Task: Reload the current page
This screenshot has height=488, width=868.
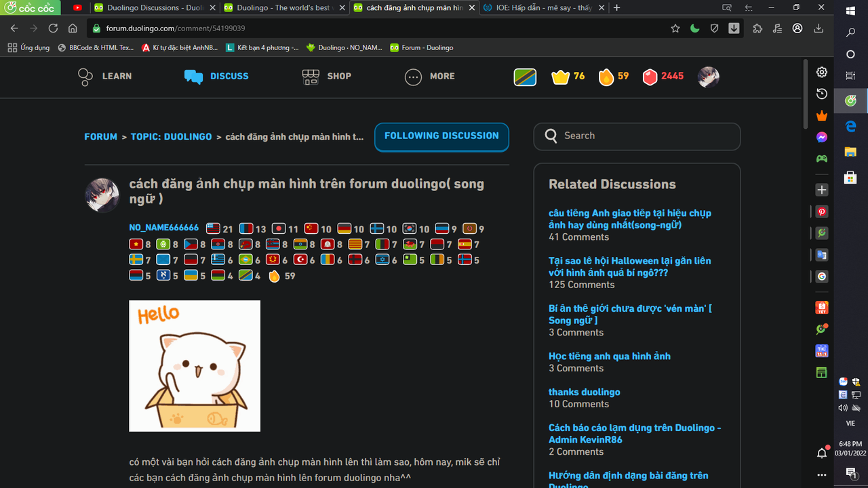Action: 53,28
